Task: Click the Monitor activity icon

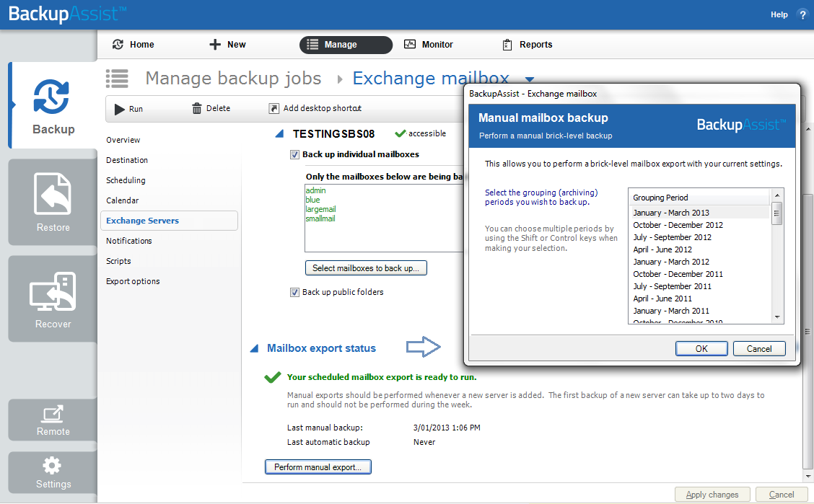Action: (410, 45)
